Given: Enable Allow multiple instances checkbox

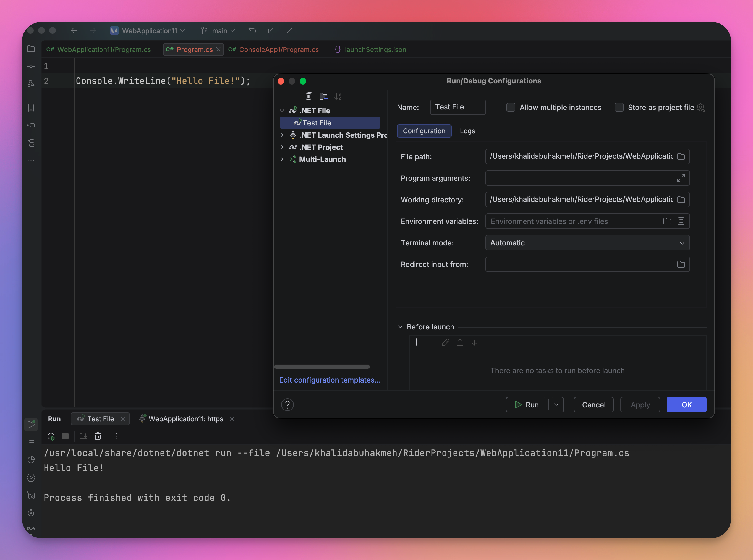Looking at the screenshot, I should tap(511, 108).
